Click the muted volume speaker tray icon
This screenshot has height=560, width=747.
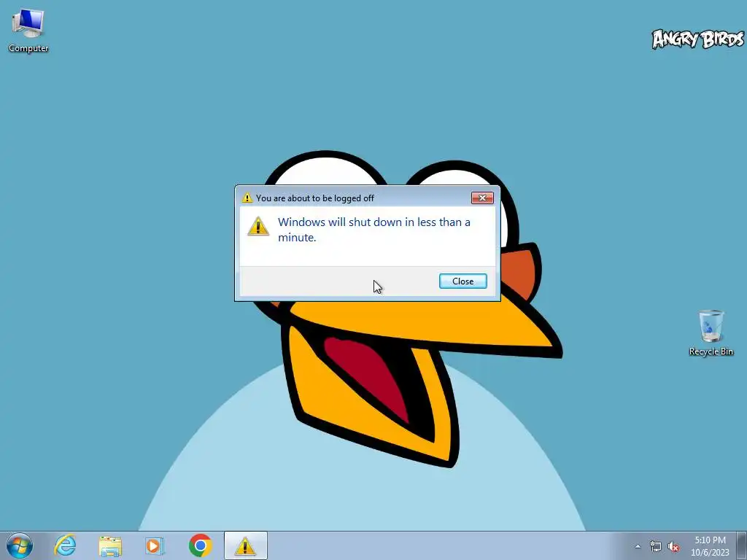point(673,547)
